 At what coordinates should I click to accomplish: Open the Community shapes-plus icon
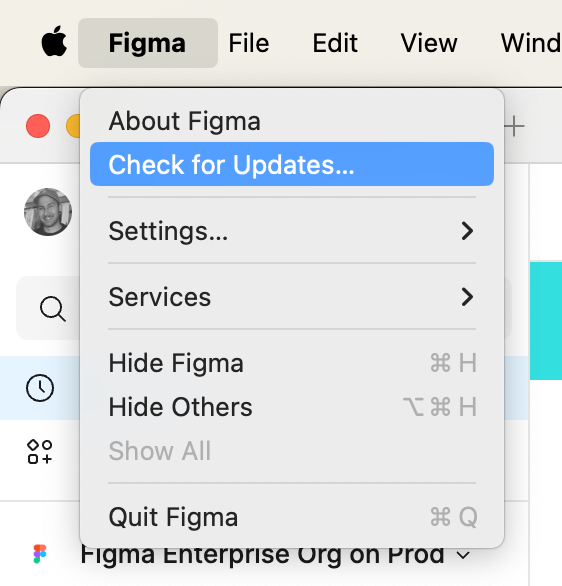click(40, 452)
